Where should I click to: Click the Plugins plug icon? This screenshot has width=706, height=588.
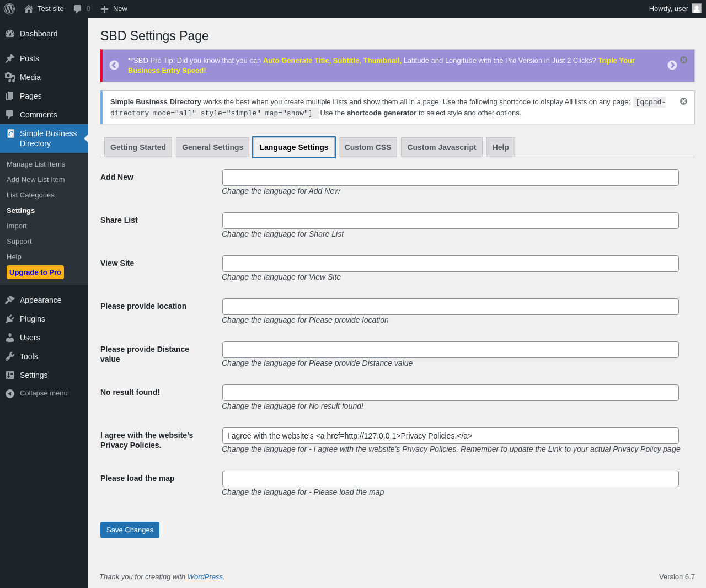pos(10,319)
